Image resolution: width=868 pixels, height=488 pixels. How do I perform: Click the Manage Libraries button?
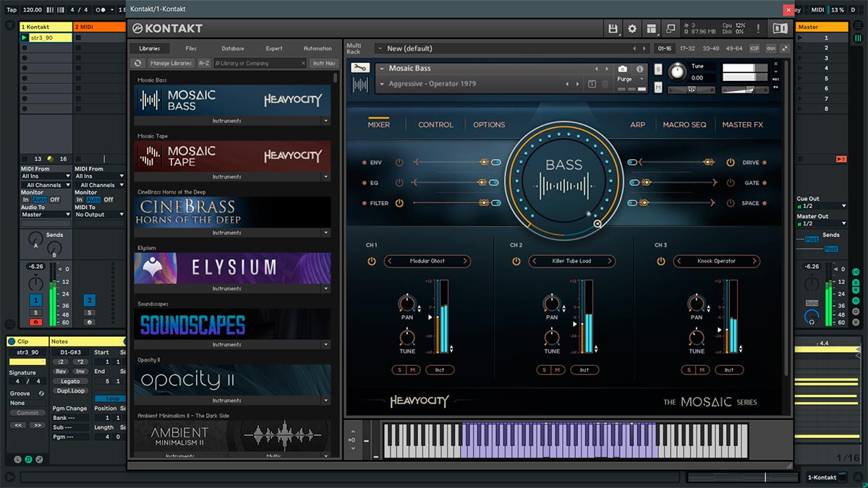(x=171, y=64)
